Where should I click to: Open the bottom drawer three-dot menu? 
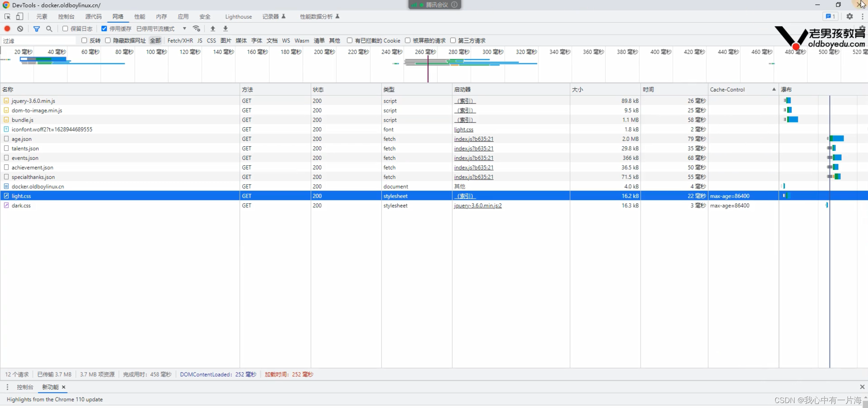(x=7, y=387)
